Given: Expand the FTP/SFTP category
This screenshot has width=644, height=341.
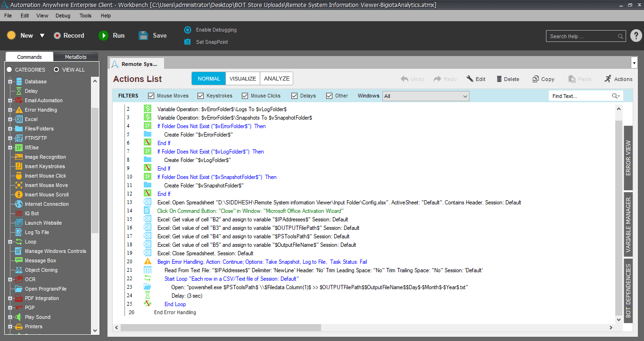Looking at the screenshot, I should click(10, 138).
